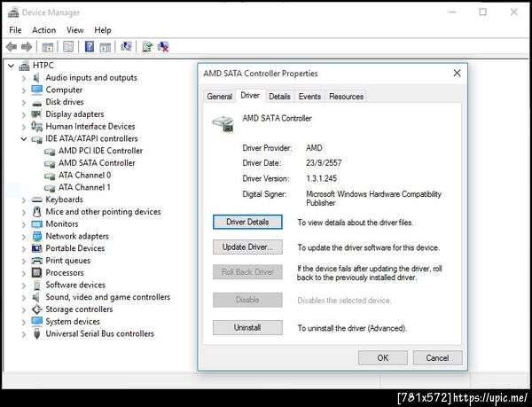Viewport: 532px width, 407px height.
Task: Click the Processors chip icon
Action: [36, 273]
